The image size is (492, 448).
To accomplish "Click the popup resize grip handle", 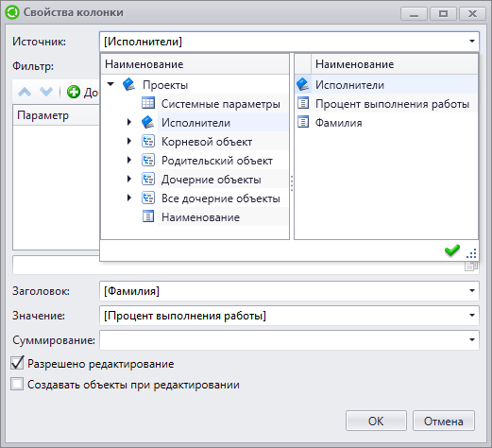I will (x=471, y=254).
